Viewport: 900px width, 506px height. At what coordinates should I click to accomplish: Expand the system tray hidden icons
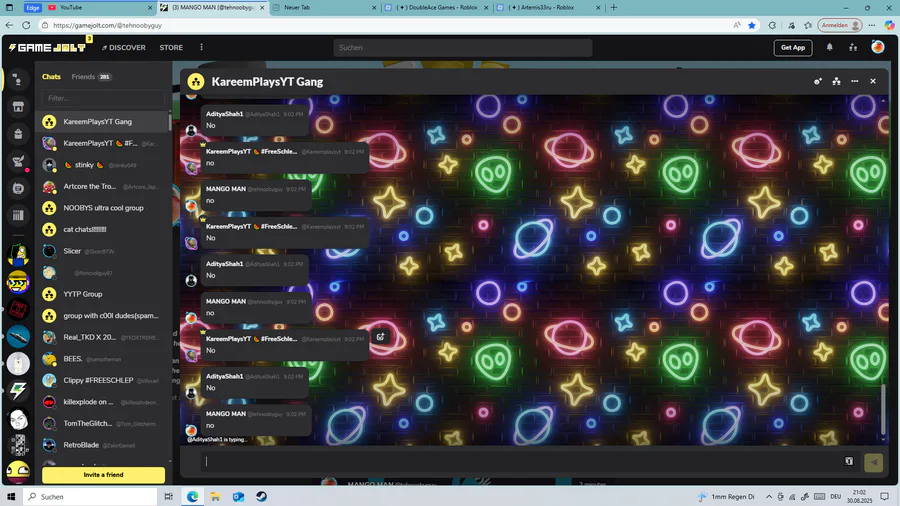(x=769, y=497)
